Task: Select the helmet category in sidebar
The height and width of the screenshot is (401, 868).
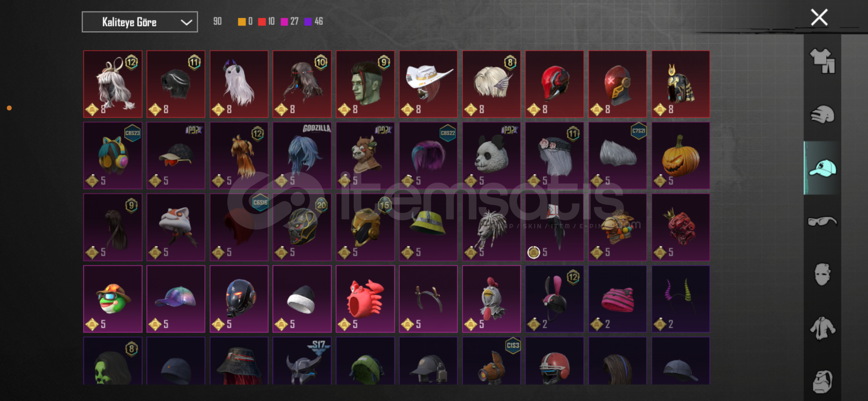Action: point(822,114)
